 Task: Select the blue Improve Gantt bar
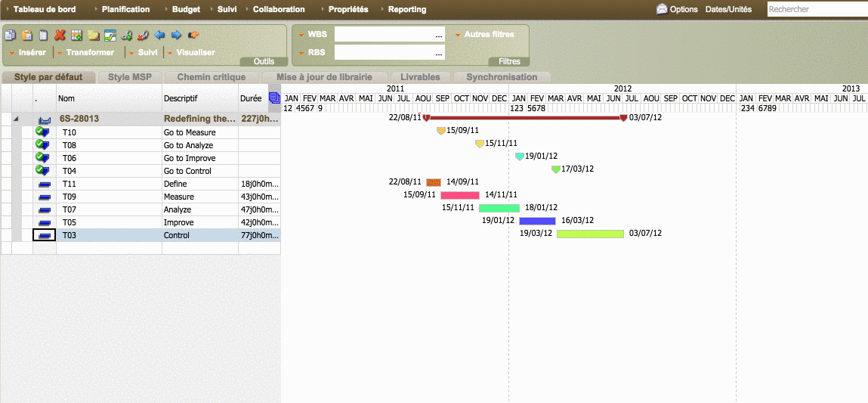coord(538,221)
